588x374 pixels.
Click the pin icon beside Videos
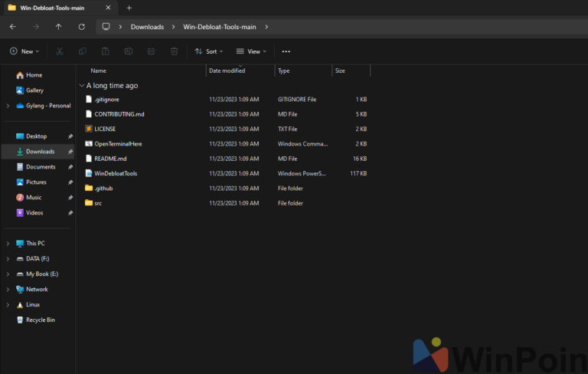[x=70, y=213]
